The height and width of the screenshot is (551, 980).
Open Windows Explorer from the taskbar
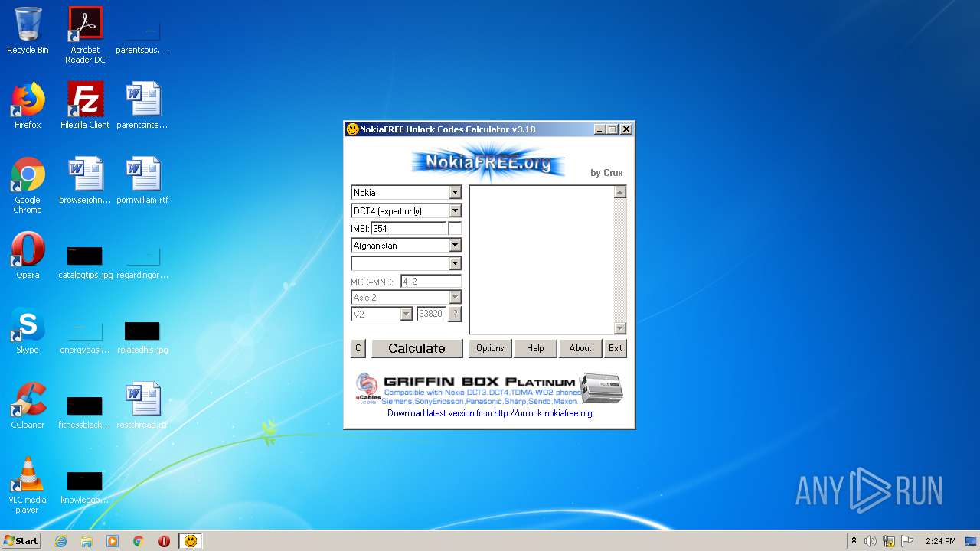tap(87, 541)
